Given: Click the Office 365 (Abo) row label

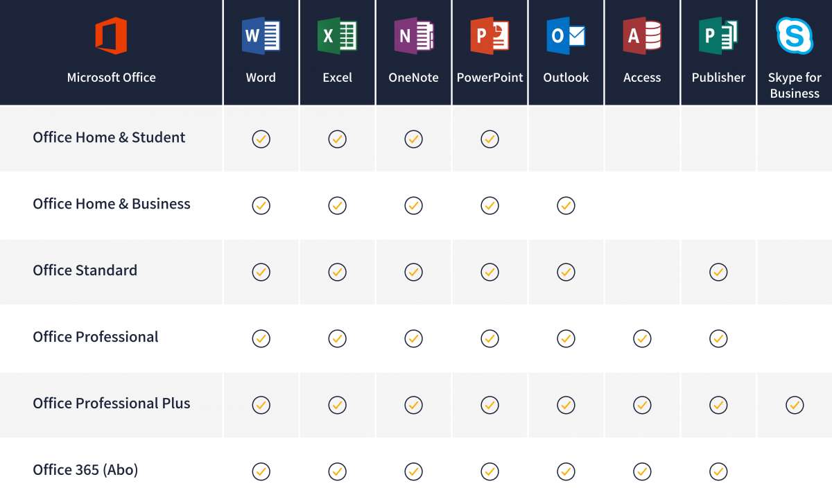Looking at the screenshot, I should click(85, 470).
